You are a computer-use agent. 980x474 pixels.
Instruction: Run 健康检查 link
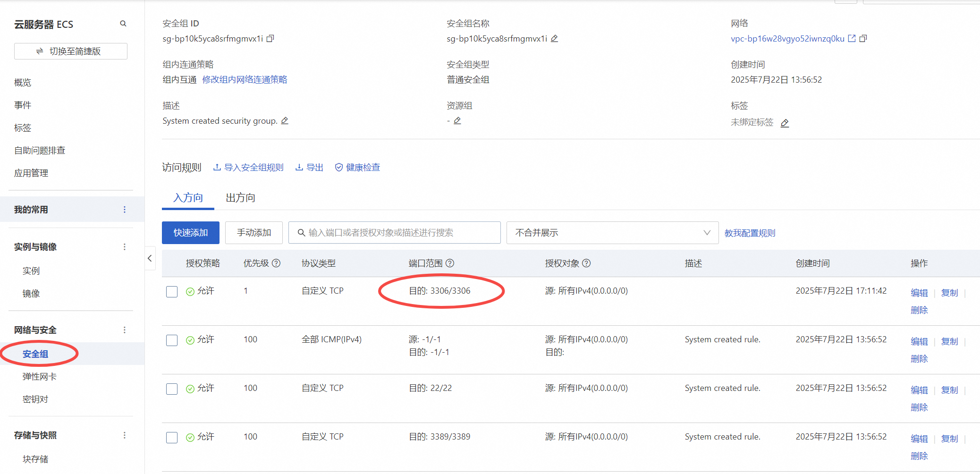tap(357, 168)
